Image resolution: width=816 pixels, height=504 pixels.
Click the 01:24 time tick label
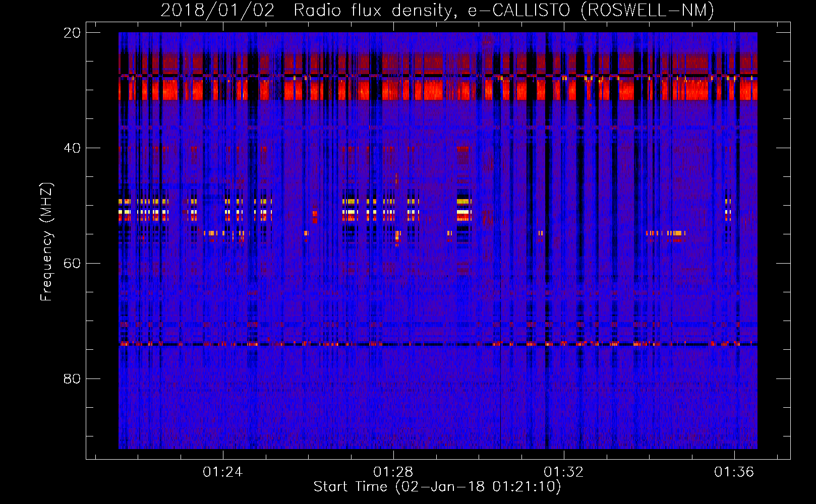(222, 472)
